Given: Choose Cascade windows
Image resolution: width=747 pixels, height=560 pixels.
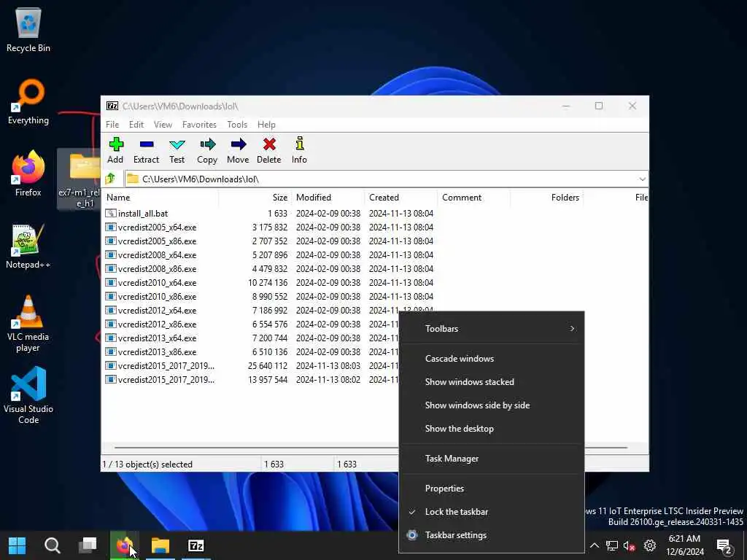Looking at the screenshot, I should point(492,359).
